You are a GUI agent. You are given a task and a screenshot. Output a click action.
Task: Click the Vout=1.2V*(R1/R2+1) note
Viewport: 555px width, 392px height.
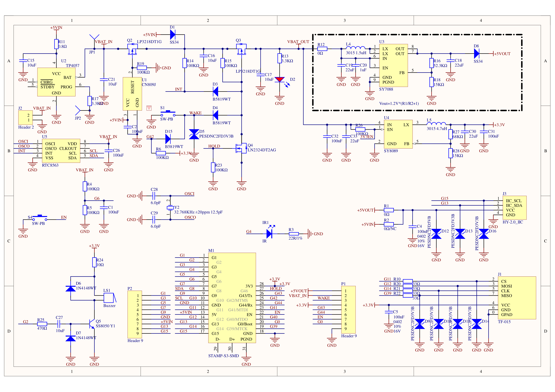click(399, 103)
